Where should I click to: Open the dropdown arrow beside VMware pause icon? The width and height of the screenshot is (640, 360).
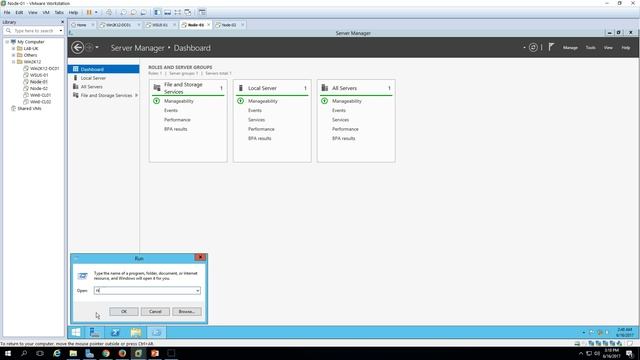coord(96,12)
